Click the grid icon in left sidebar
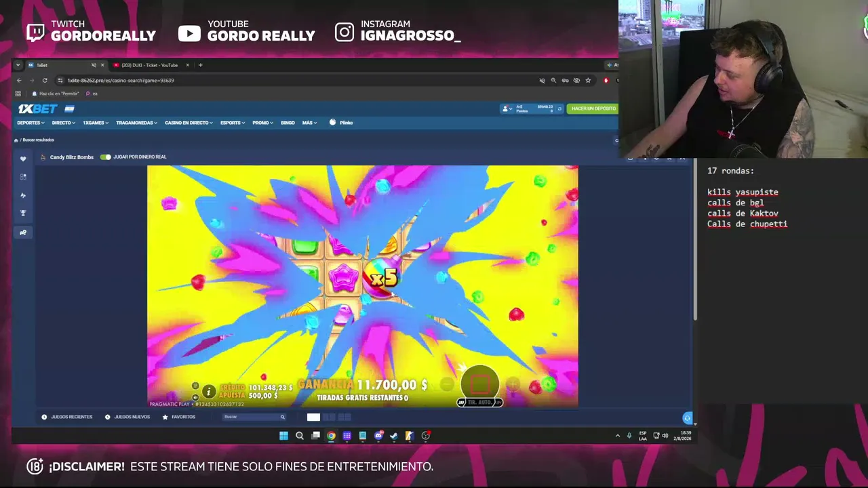Image resolution: width=868 pixels, height=488 pixels. point(23,176)
